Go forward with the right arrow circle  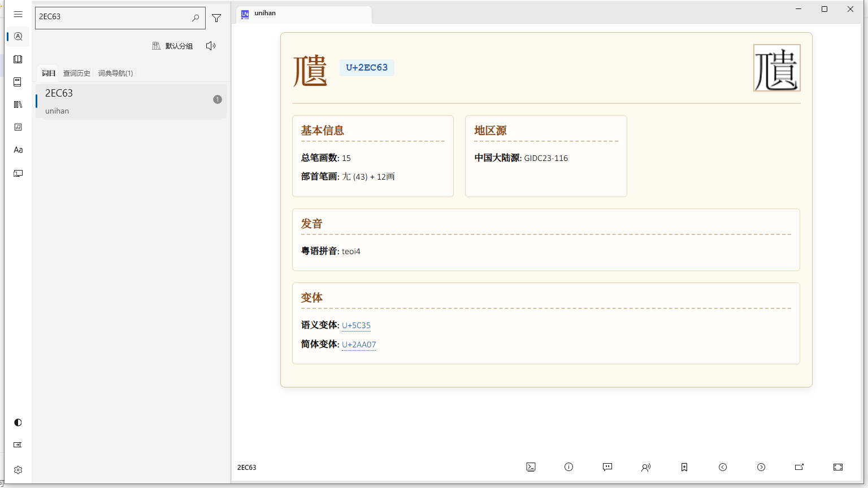click(761, 467)
